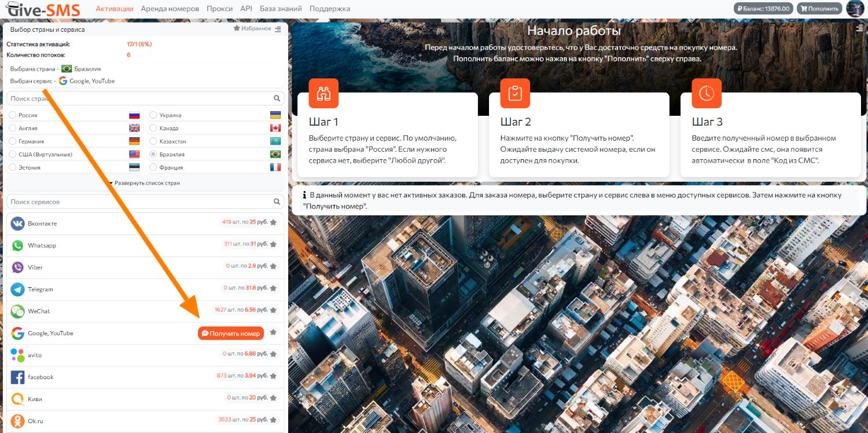Open the panel menu next to Избранное
The image size is (868, 433).
[278, 29]
